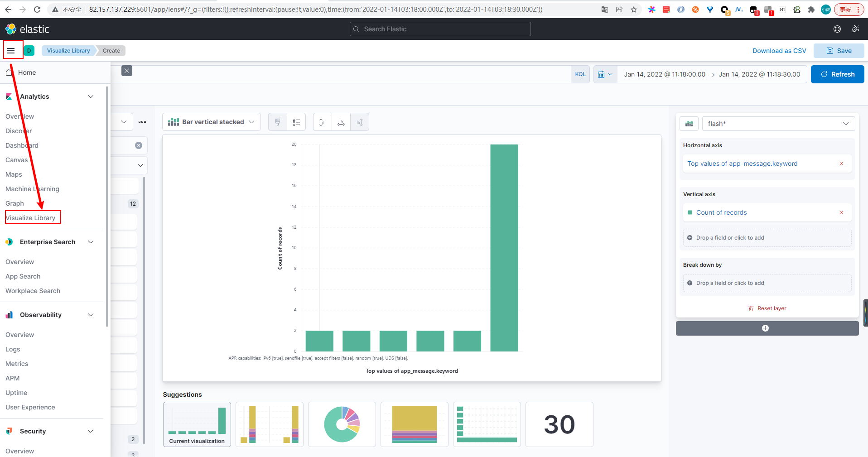The image size is (868, 457).
Task: Add a new layer with plus button
Action: coord(767,328)
